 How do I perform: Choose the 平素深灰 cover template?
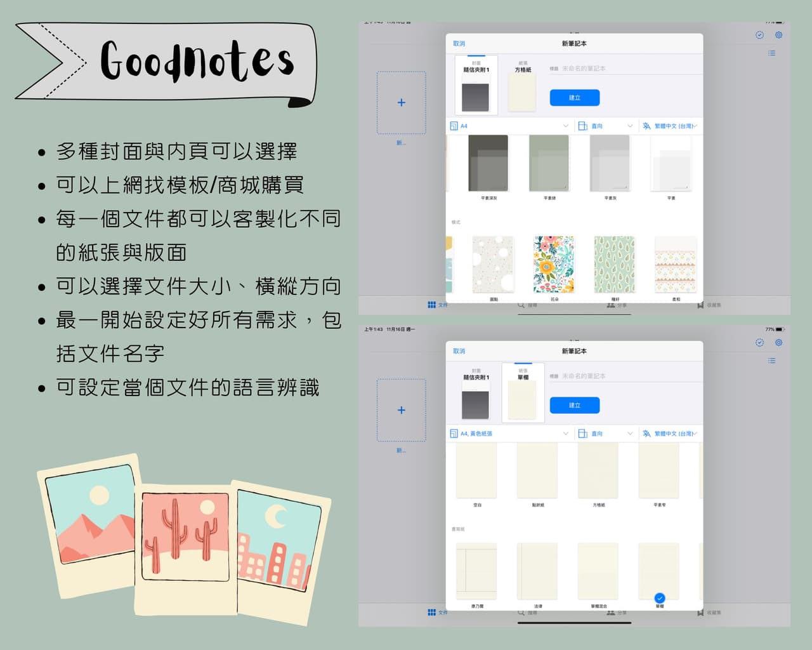[x=488, y=163]
